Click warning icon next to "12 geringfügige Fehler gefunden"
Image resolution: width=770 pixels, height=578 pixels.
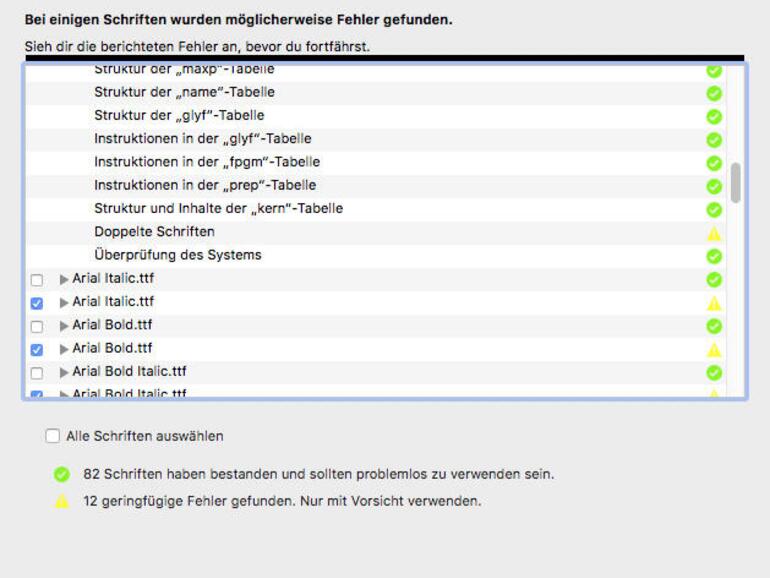62,501
